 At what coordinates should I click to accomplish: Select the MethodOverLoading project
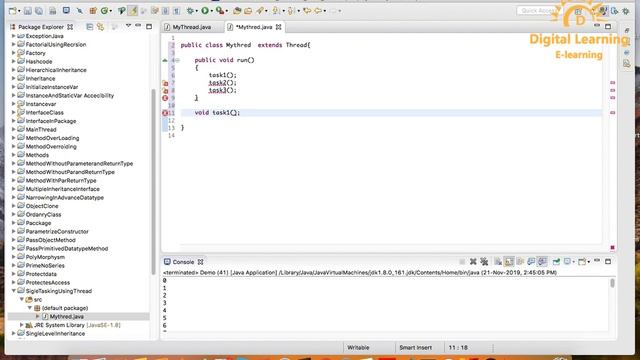[x=52, y=138]
